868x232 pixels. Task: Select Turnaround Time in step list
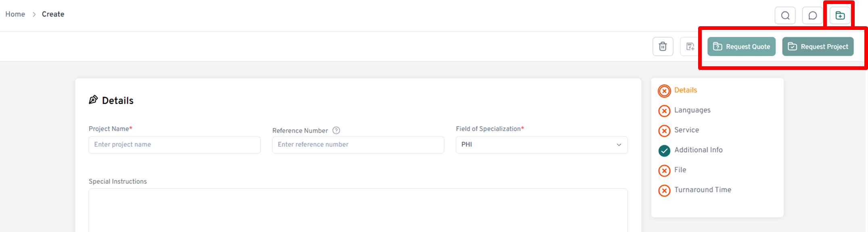click(x=702, y=190)
